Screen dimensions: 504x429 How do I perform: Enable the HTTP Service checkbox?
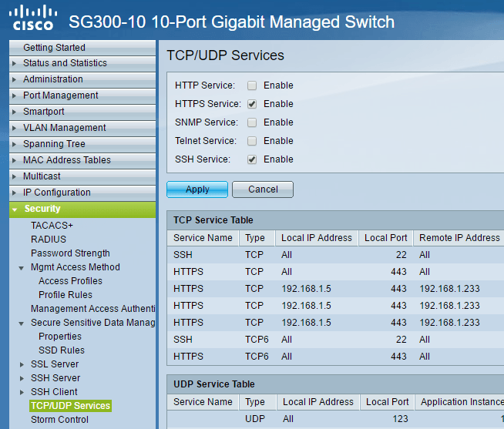[252, 85]
